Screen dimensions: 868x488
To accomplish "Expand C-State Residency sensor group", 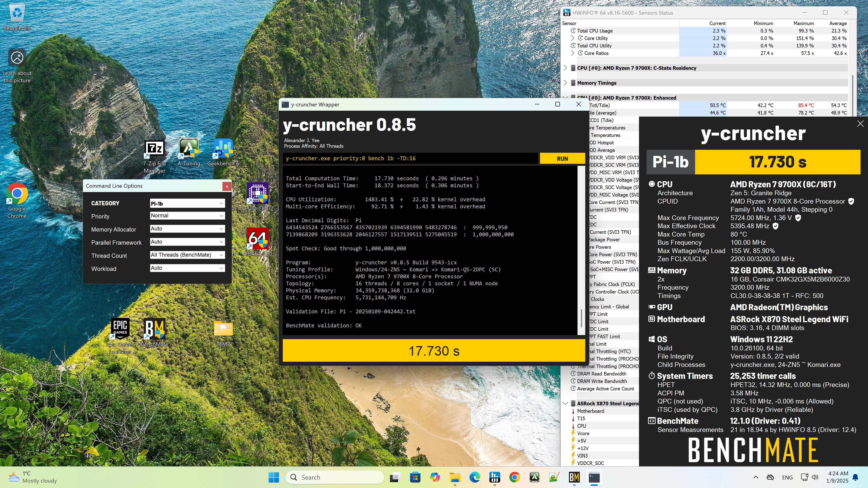I will [565, 68].
